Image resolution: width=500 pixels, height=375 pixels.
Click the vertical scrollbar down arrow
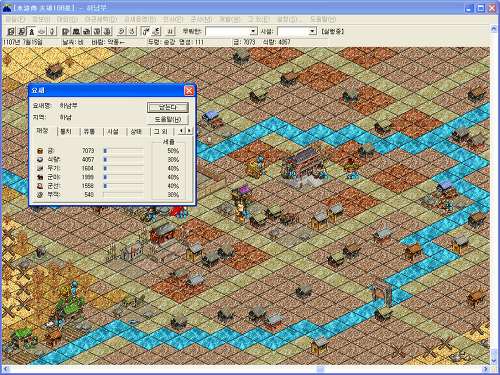(x=494, y=361)
